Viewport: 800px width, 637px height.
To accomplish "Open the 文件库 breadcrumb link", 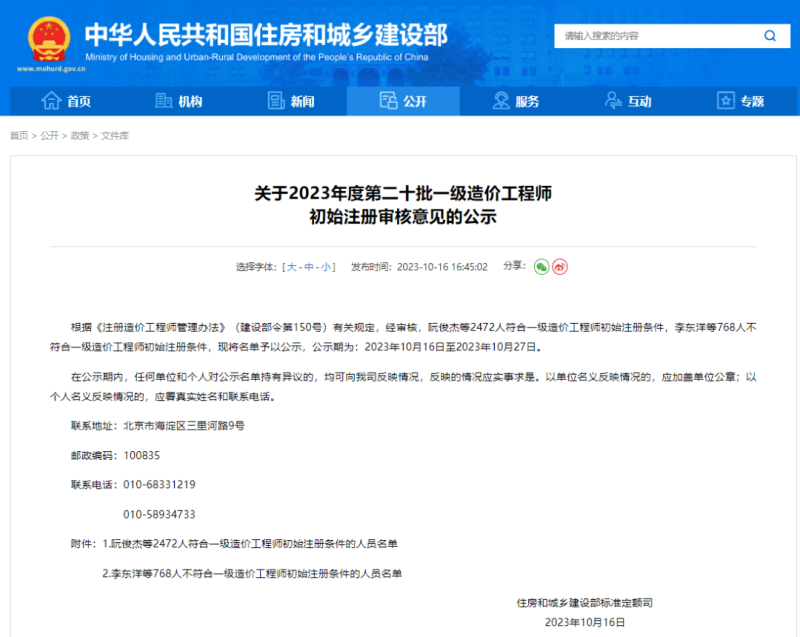I will 114,133.
